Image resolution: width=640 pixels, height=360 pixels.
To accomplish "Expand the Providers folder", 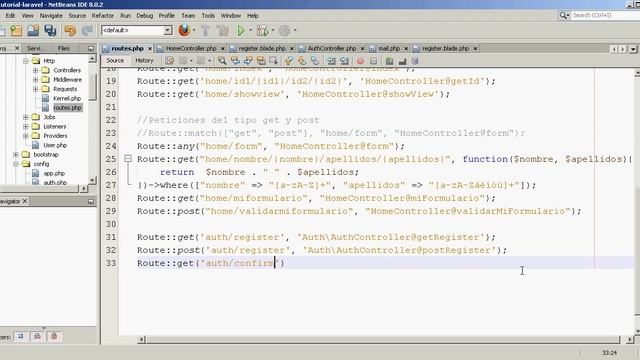I will click(x=26, y=136).
